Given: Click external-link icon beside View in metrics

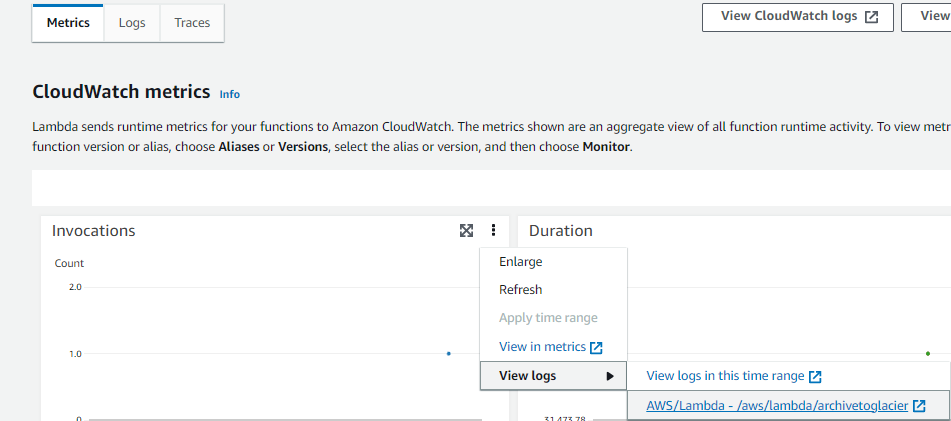Looking at the screenshot, I should pyautogui.click(x=596, y=347).
